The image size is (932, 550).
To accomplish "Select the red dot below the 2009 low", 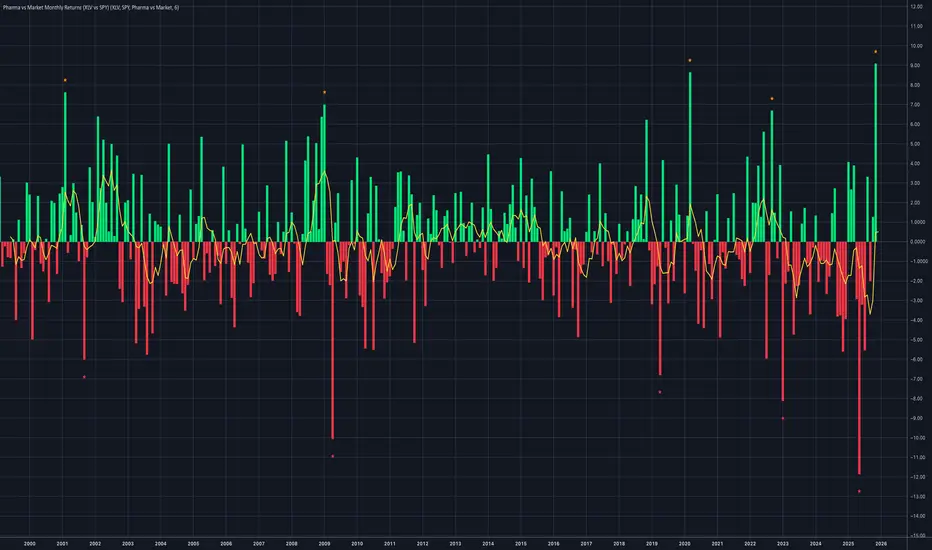I will click(332, 456).
